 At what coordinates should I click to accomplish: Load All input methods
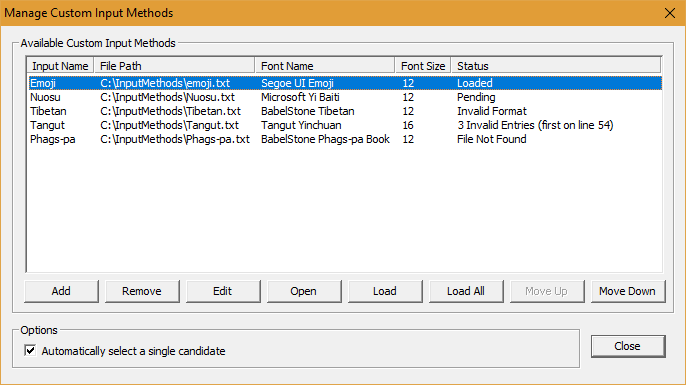coord(466,291)
